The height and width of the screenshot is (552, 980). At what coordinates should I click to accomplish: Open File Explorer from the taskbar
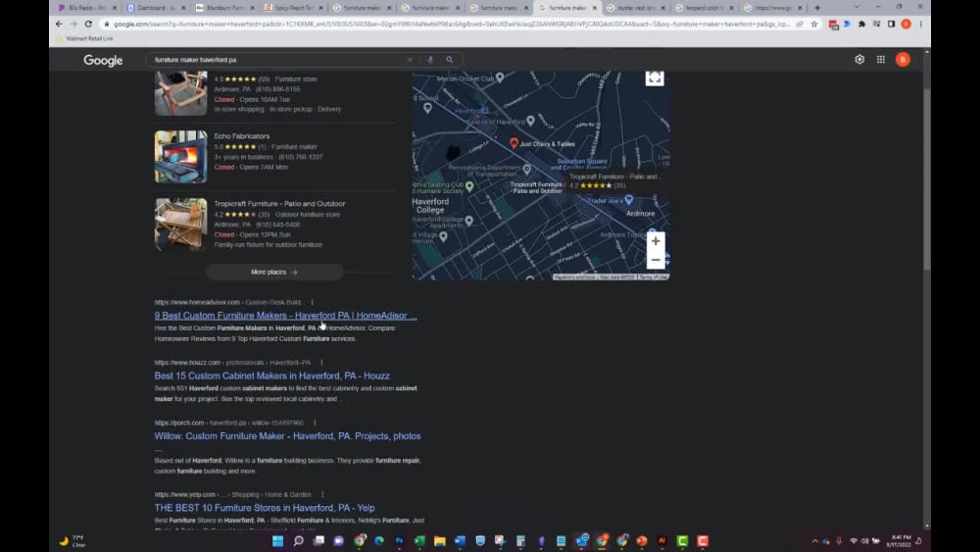[439, 541]
